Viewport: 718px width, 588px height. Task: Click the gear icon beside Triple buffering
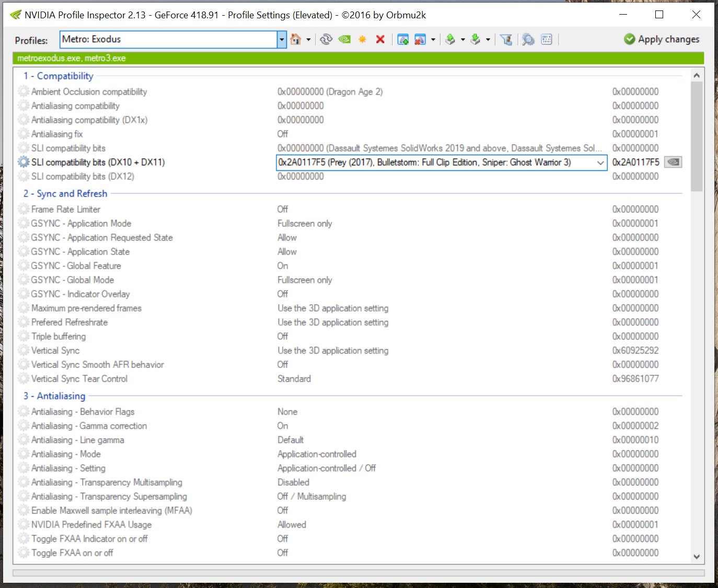tap(24, 336)
